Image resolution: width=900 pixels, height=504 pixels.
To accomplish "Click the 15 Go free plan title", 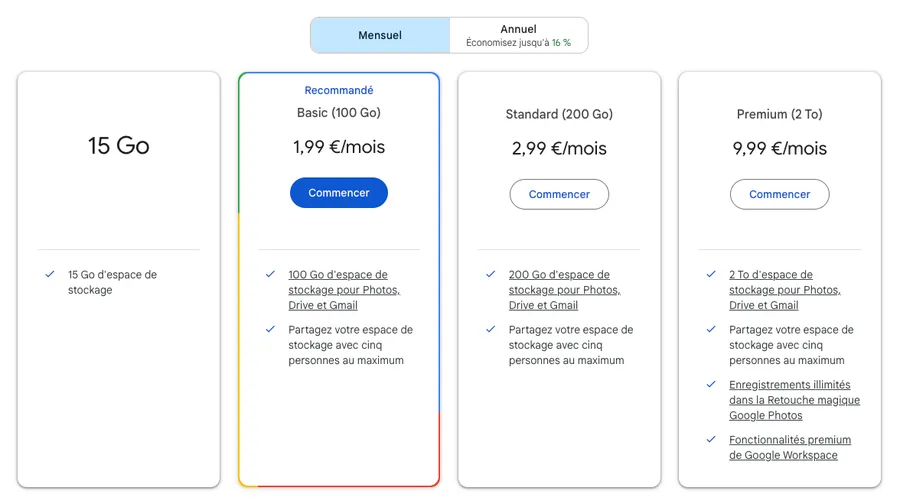I will (118, 146).
